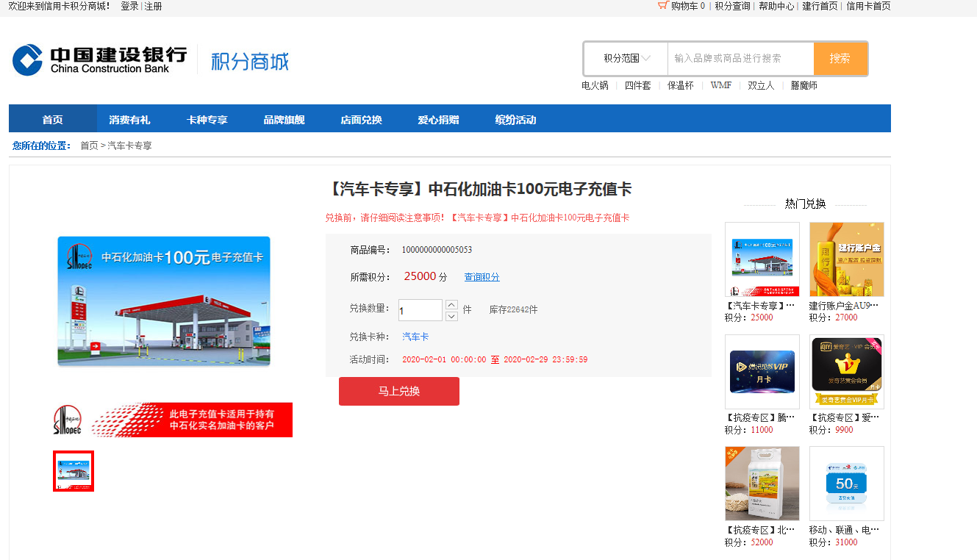Viewport: 977px width, 560px height.
Task: Open the 50 yuan mobile recharge item
Action: 846,484
